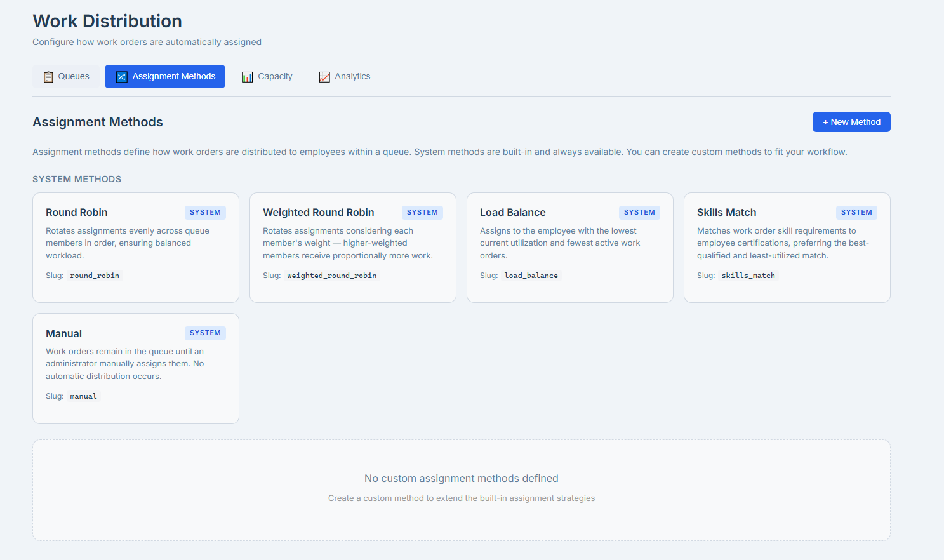Select the Assignment Methods tab label
Image resolution: width=944 pixels, height=560 pixels.
tap(174, 76)
